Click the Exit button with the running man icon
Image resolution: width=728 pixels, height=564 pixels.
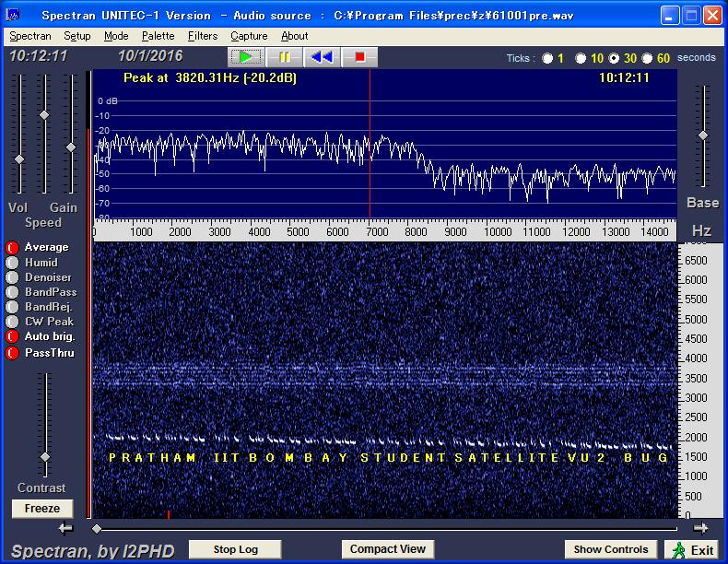(693, 550)
